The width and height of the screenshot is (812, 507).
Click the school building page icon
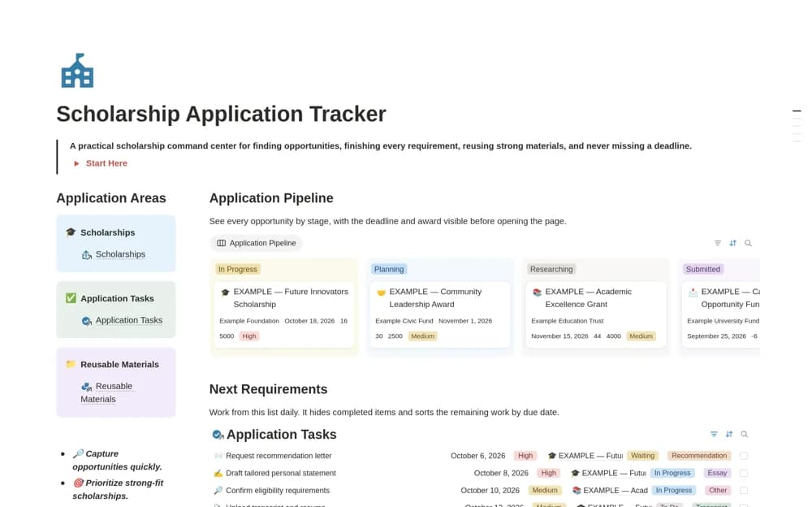(77, 71)
